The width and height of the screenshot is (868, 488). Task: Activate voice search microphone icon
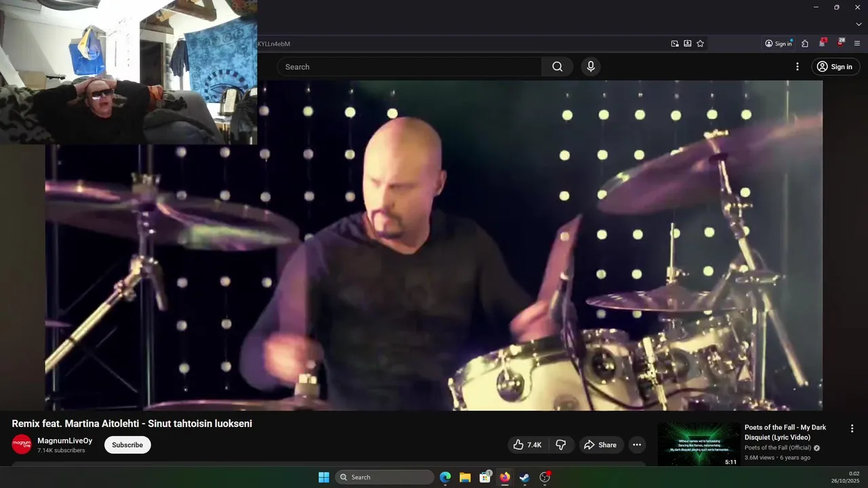pyautogui.click(x=591, y=66)
